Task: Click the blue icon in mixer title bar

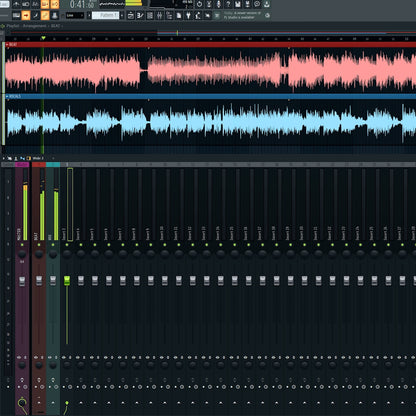Action: click(22, 158)
